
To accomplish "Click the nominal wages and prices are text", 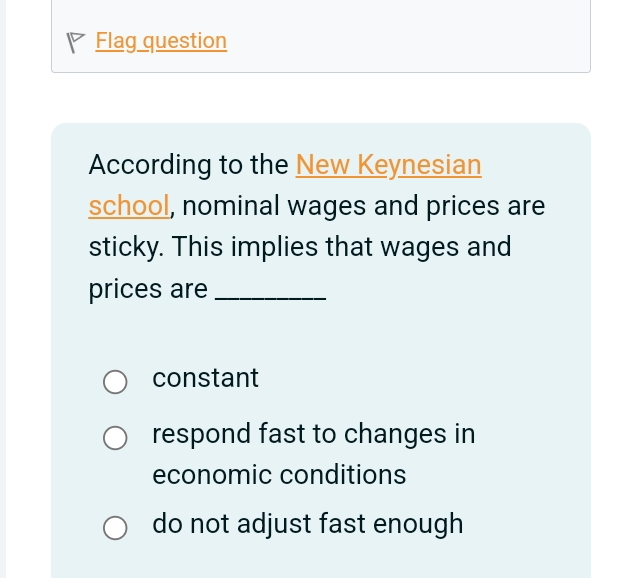I will point(364,206).
